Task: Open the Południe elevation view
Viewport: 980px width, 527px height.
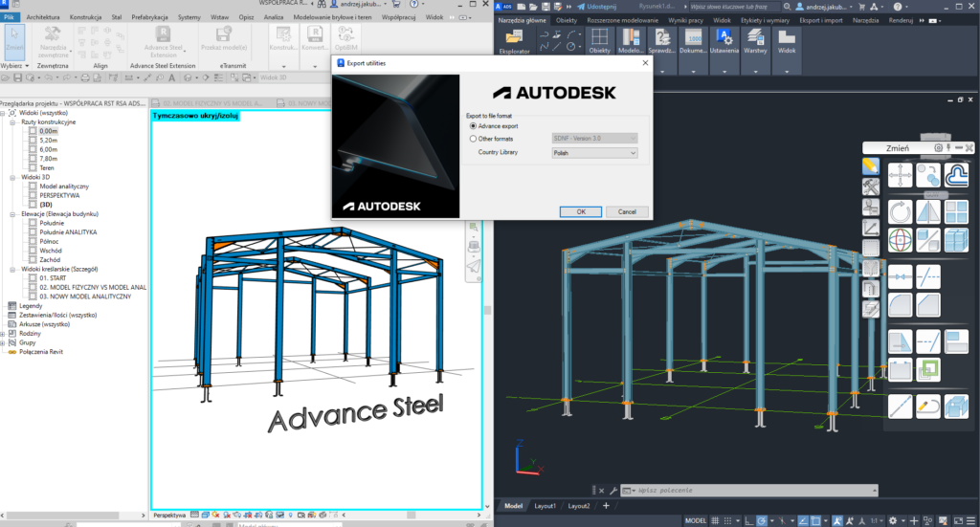Action: click(x=52, y=223)
